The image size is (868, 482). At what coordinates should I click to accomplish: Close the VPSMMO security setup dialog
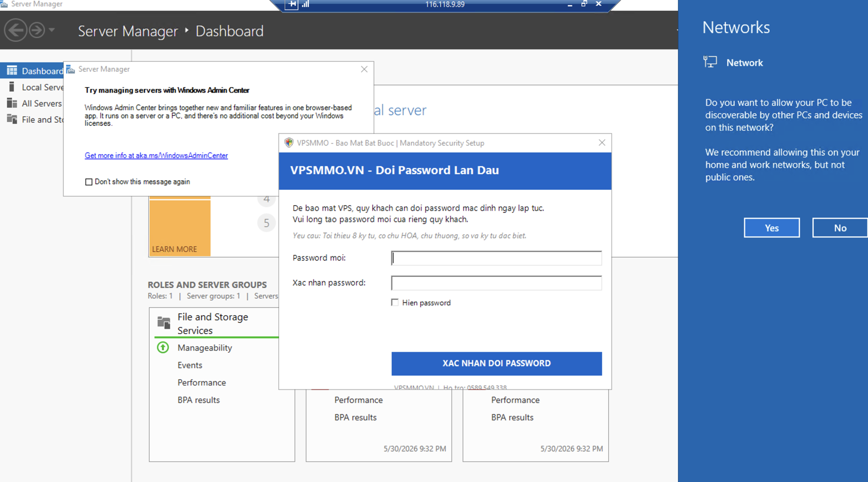pyautogui.click(x=602, y=143)
